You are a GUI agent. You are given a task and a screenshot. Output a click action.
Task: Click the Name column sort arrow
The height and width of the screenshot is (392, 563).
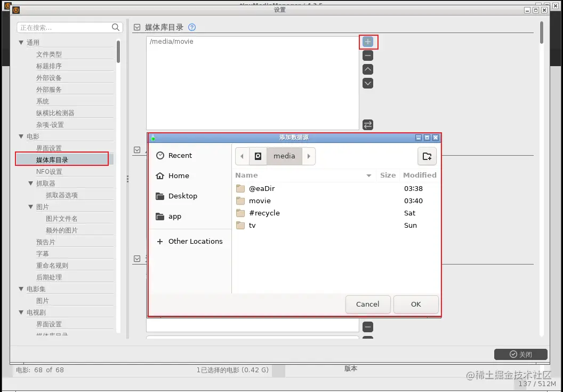point(369,175)
